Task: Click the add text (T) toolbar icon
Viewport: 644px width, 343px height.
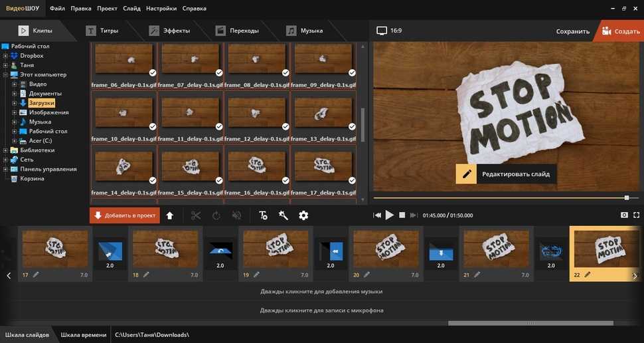Action: pos(263,215)
